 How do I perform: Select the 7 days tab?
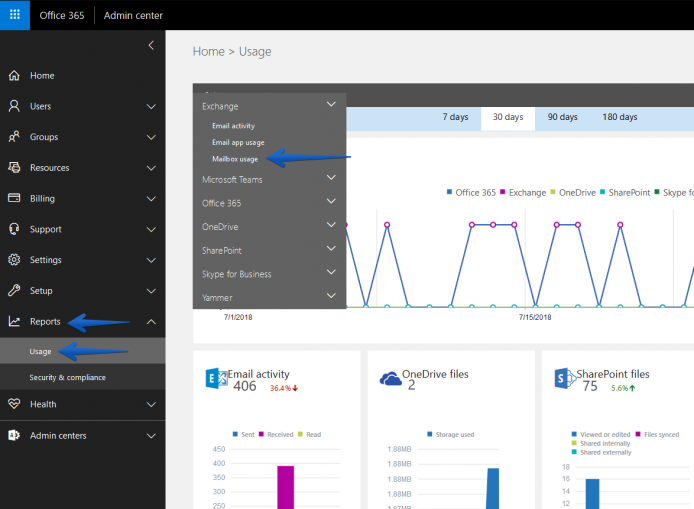tap(455, 117)
